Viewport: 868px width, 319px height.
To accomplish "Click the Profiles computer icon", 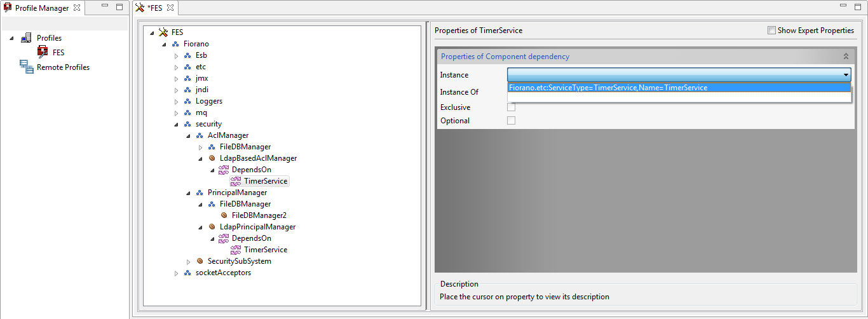I will coord(26,38).
